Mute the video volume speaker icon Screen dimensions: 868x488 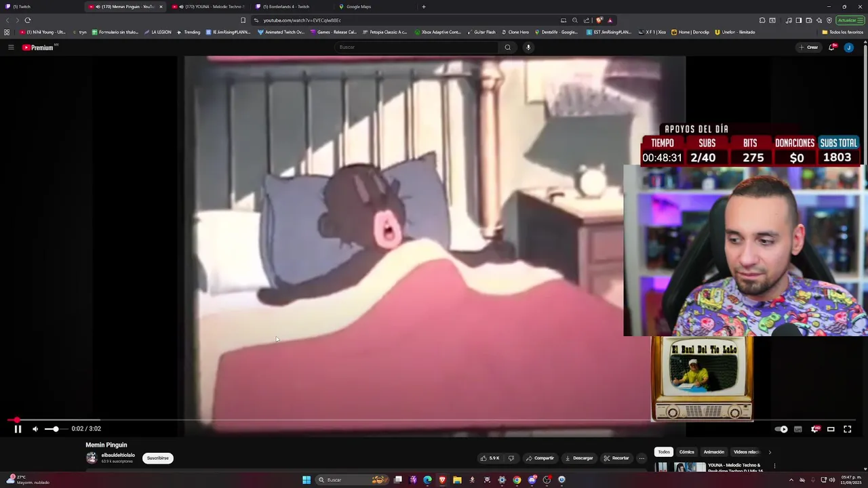coord(35,429)
